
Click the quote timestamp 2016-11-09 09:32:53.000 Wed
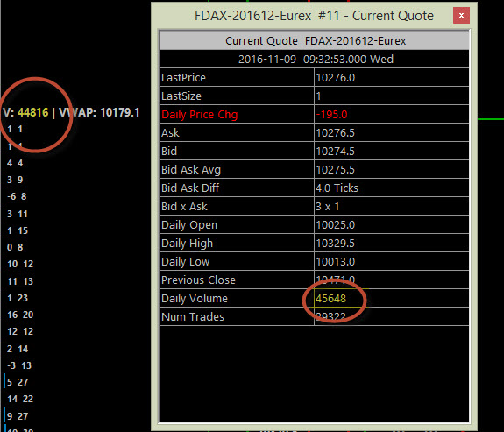tap(316, 59)
